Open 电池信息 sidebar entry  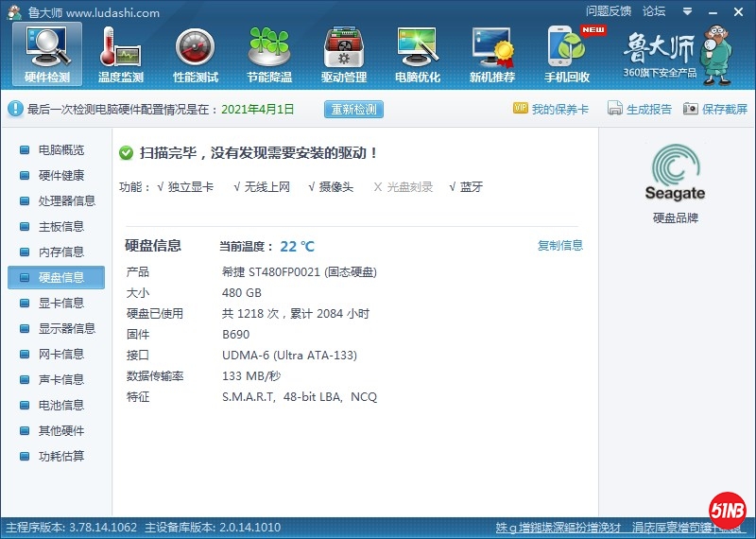click(60, 406)
